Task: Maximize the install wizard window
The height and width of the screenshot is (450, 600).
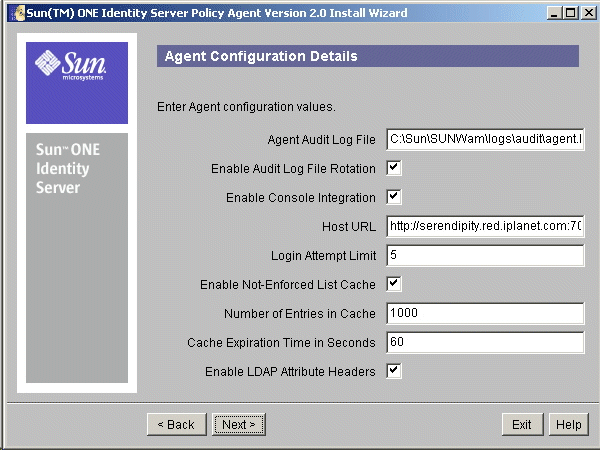Action: (x=570, y=13)
